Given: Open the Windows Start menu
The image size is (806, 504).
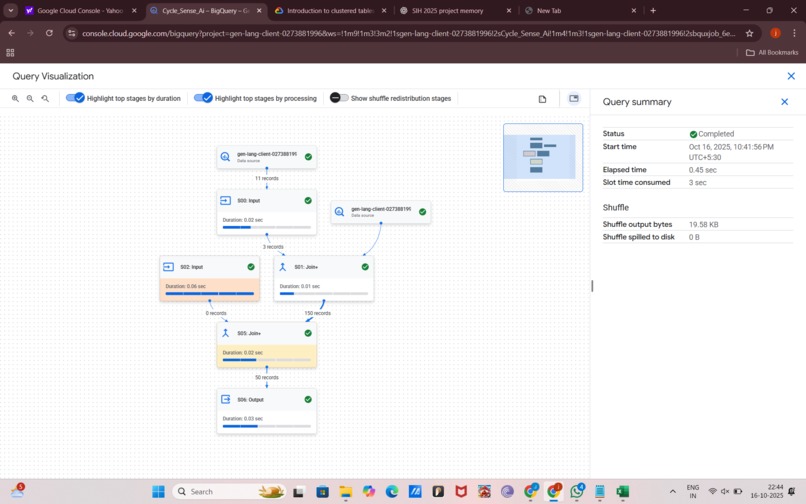Looking at the screenshot, I should 158,492.
